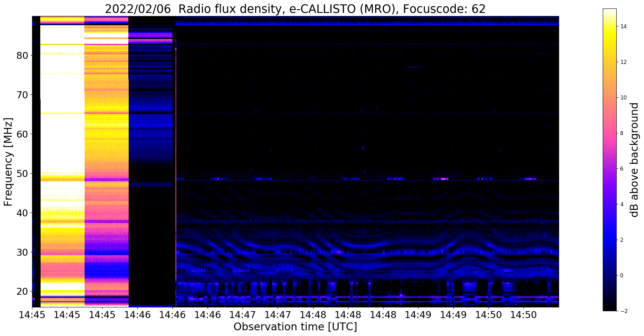
Task: Click the 'Frequency [MHz]' y-axis label
Action: pos(8,162)
